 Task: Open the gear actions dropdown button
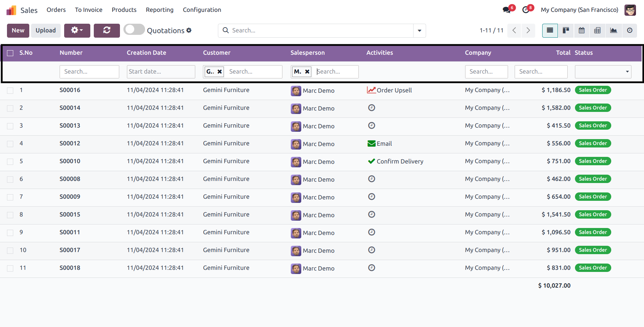click(77, 30)
